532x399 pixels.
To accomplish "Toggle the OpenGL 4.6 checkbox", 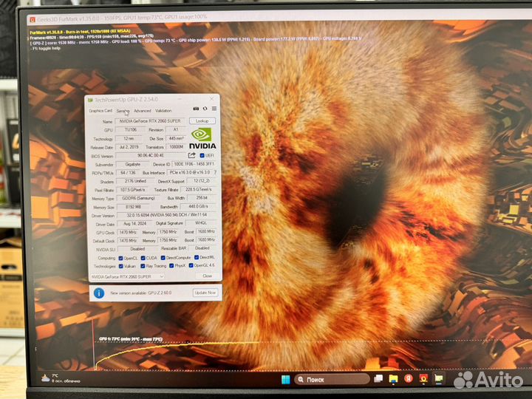I will 191,265.
